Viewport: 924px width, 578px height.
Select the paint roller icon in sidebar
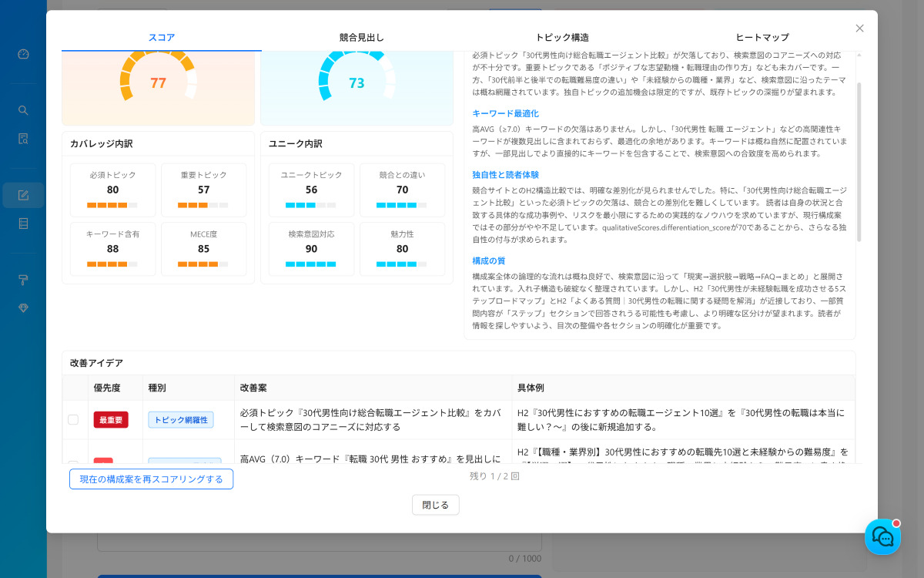click(x=23, y=279)
